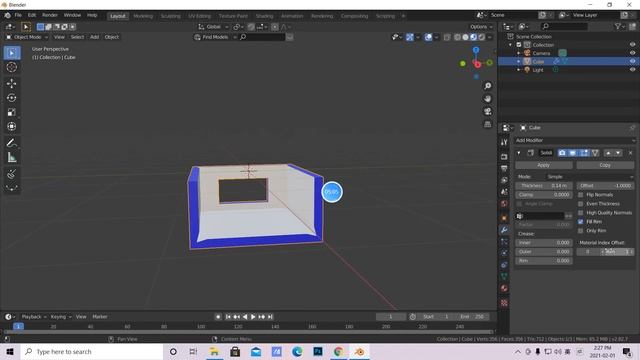The image size is (640, 360).
Task: Click the Thickness value field
Action: point(544,186)
